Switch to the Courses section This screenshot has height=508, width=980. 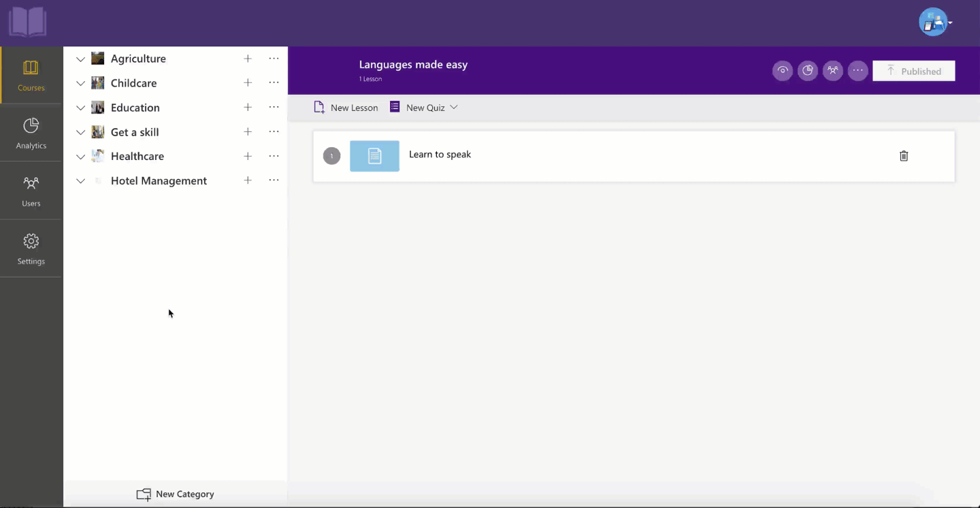pos(31,75)
